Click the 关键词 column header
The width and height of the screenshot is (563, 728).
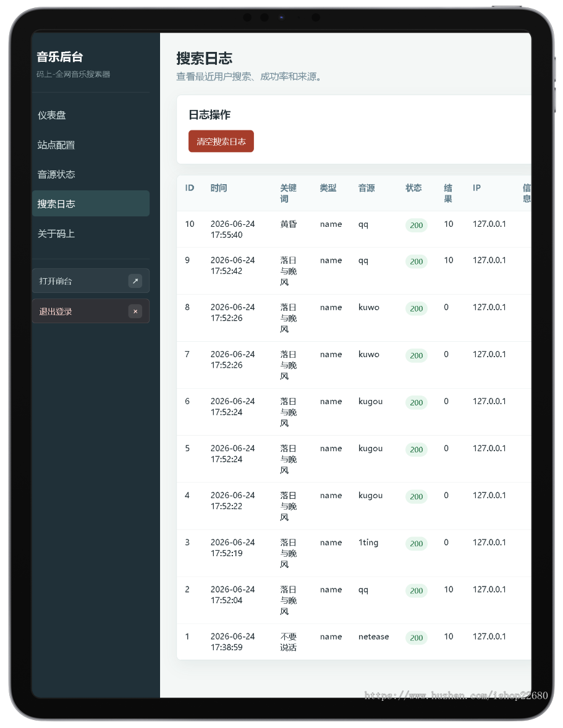288,193
